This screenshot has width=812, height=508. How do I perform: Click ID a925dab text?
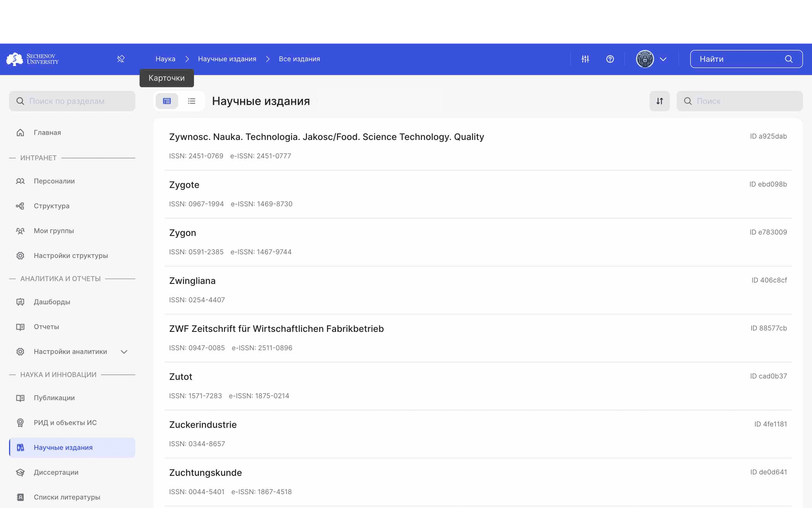point(768,136)
